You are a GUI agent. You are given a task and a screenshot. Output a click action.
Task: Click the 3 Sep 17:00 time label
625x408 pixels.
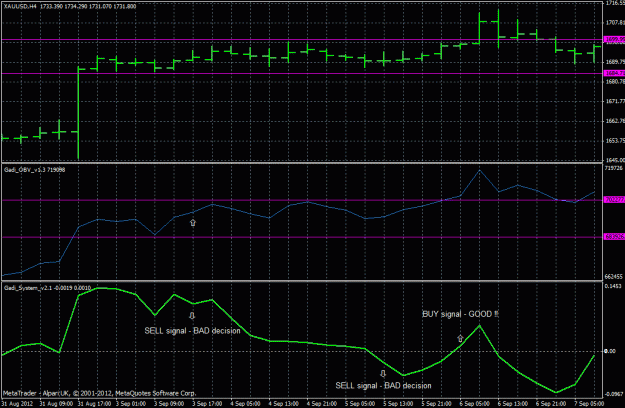pyautogui.click(x=207, y=404)
